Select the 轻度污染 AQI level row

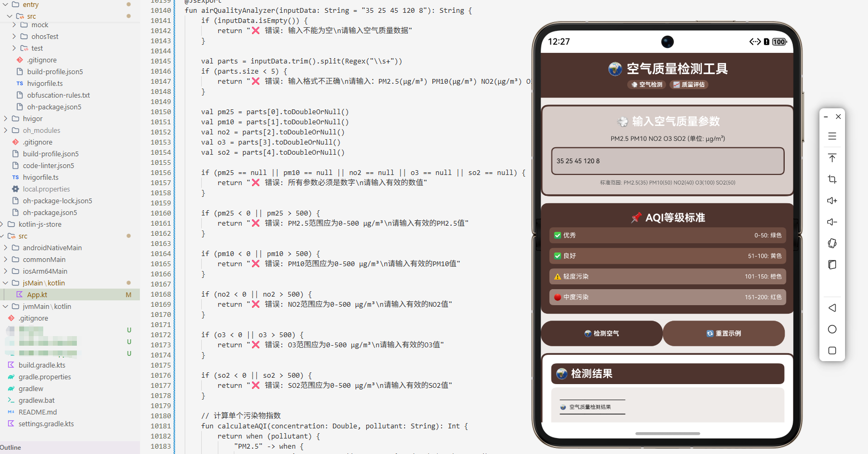[x=667, y=276]
